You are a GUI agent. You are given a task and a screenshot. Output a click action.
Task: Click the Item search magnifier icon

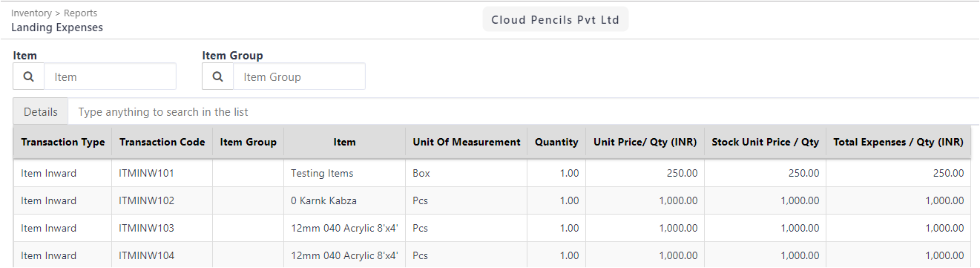(x=29, y=76)
